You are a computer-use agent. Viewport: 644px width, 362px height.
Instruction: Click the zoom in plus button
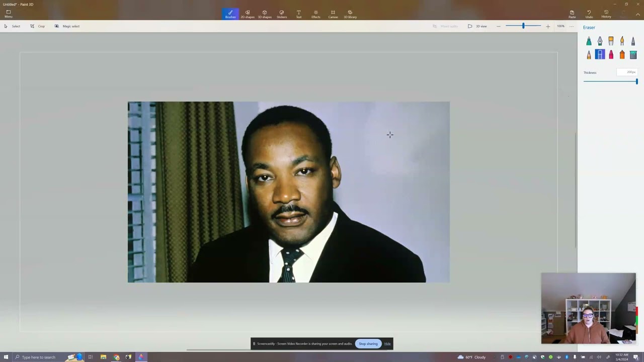548,26
